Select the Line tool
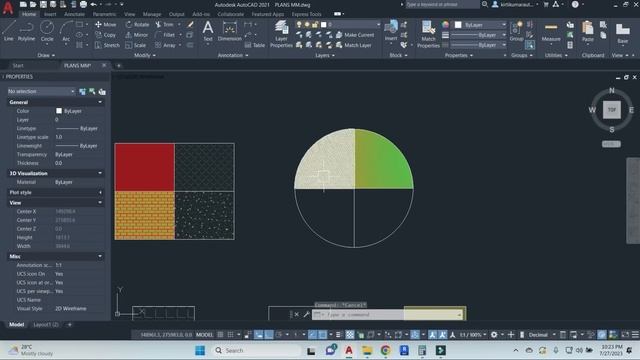640x360 pixels. pos(9,31)
